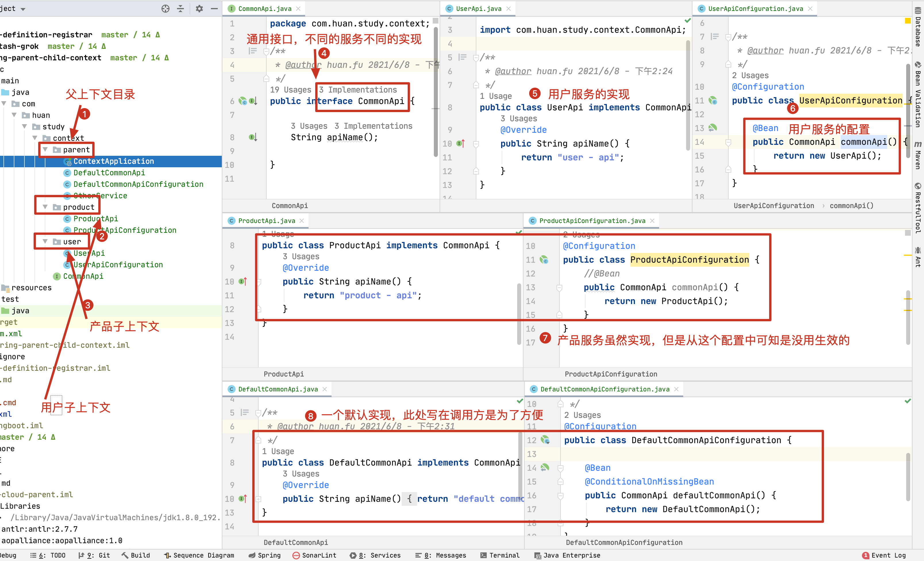Click the 19 Usages inlay hint
Screen dimensions: 924x561
[291, 90]
